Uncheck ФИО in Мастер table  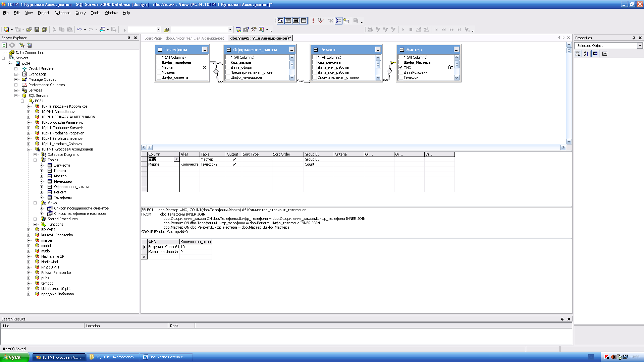401,67
